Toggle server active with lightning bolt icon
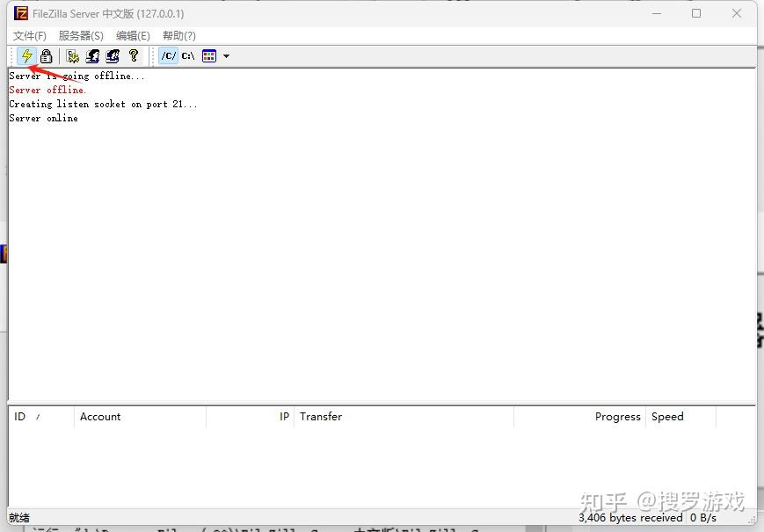The height and width of the screenshot is (532, 764). [x=26, y=56]
